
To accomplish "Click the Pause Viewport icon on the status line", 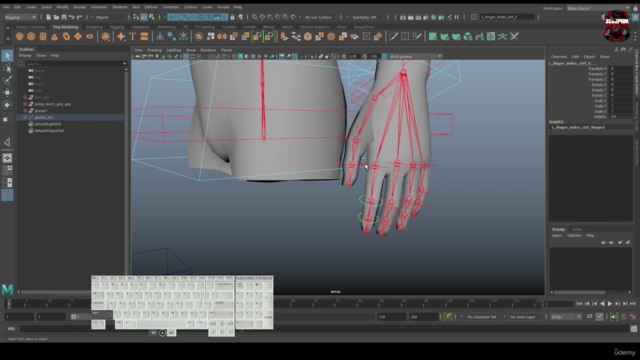I will [457, 17].
